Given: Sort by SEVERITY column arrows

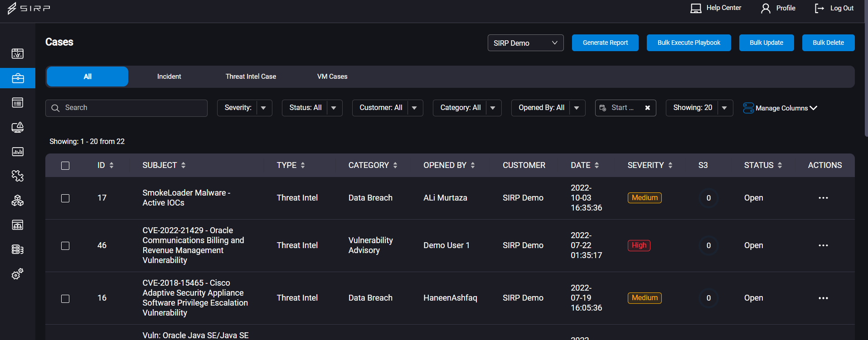Looking at the screenshot, I should click(x=670, y=165).
